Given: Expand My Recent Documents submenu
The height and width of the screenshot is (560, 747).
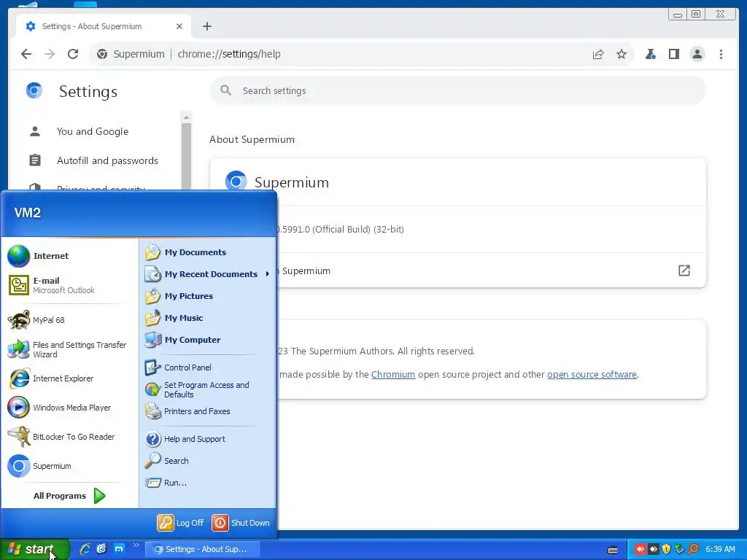Looking at the screenshot, I should pyautogui.click(x=208, y=274).
